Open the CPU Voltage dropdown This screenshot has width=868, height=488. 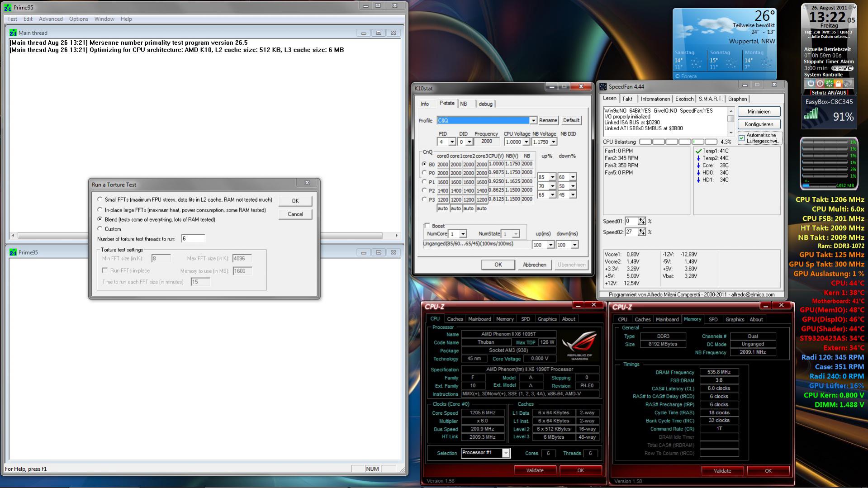click(526, 142)
